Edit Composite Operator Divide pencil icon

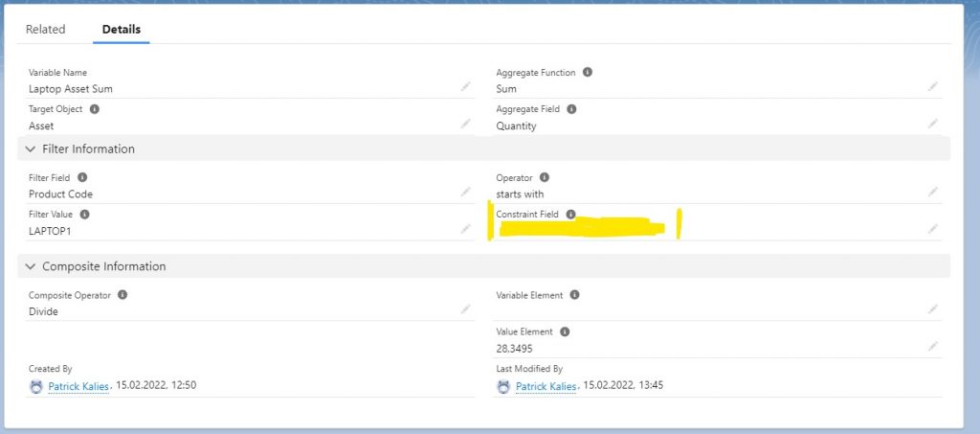pyautogui.click(x=465, y=308)
